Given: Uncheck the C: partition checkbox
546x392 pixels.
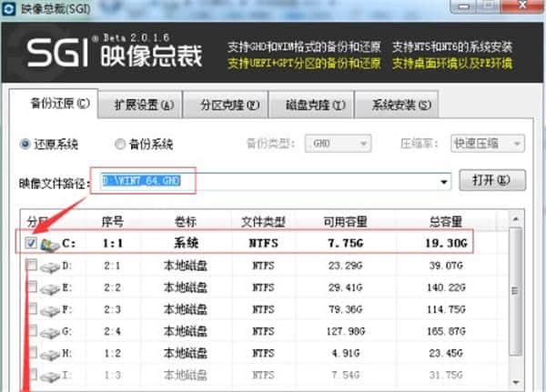Looking at the screenshot, I should (x=32, y=244).
